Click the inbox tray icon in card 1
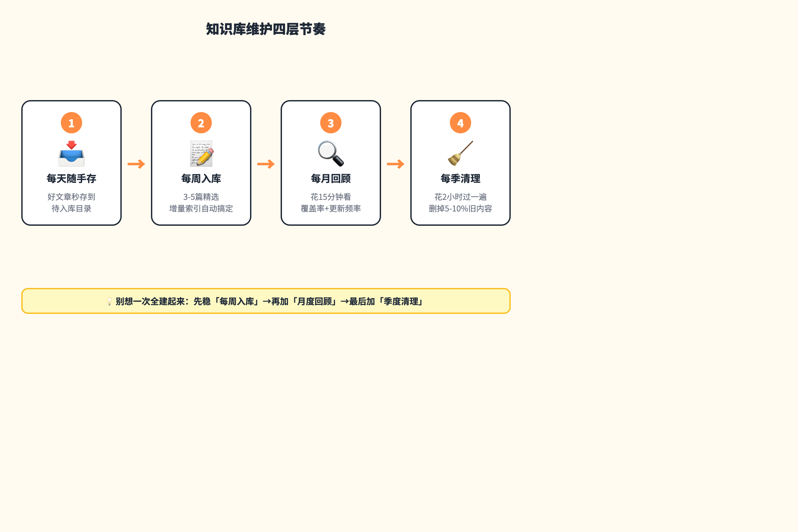 [x=71, y=153]
